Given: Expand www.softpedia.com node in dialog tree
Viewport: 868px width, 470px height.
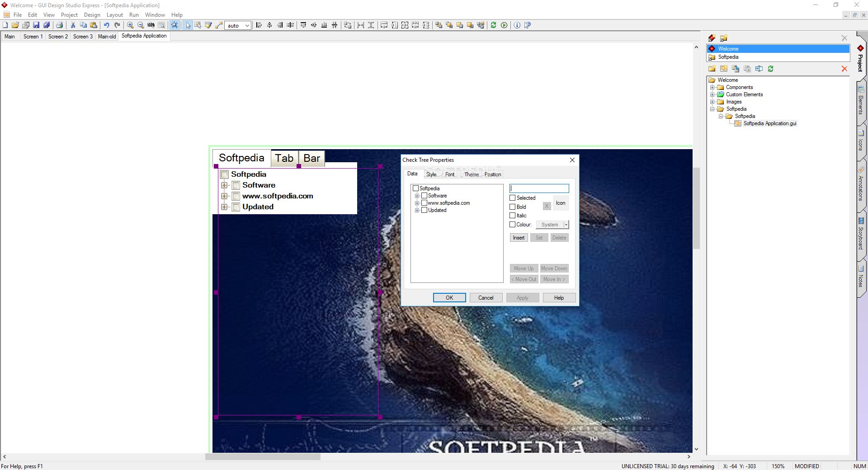Looking at the screenshot, I should tap(417, 203).
